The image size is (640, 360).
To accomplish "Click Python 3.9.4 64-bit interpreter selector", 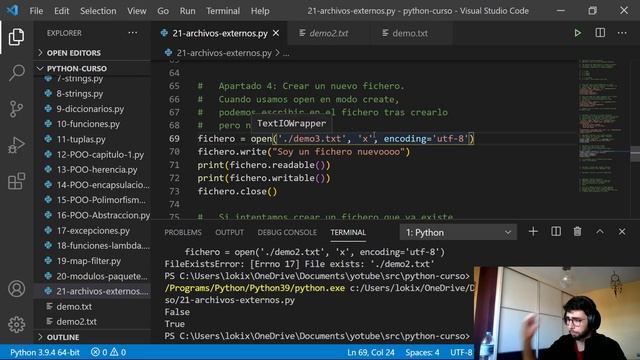I will [45, 352].
